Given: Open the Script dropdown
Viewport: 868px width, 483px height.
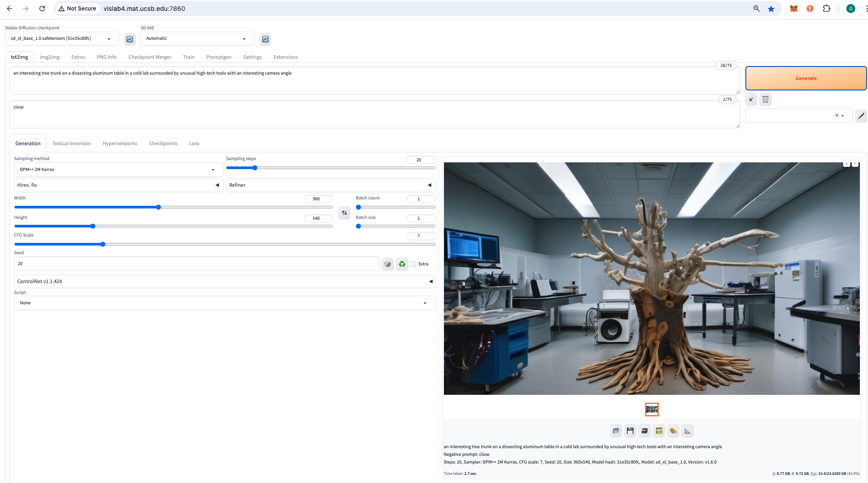Looking at the screenshot, I should tap(224, 303).
